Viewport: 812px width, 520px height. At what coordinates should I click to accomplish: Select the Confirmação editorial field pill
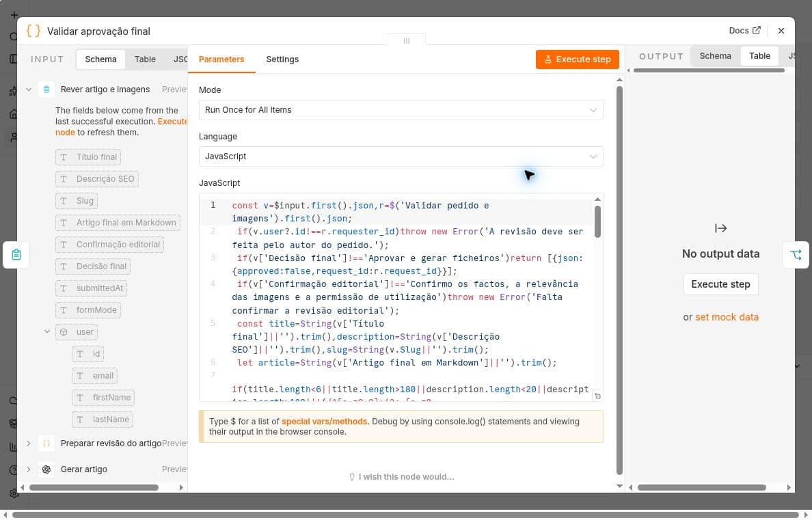110,245
